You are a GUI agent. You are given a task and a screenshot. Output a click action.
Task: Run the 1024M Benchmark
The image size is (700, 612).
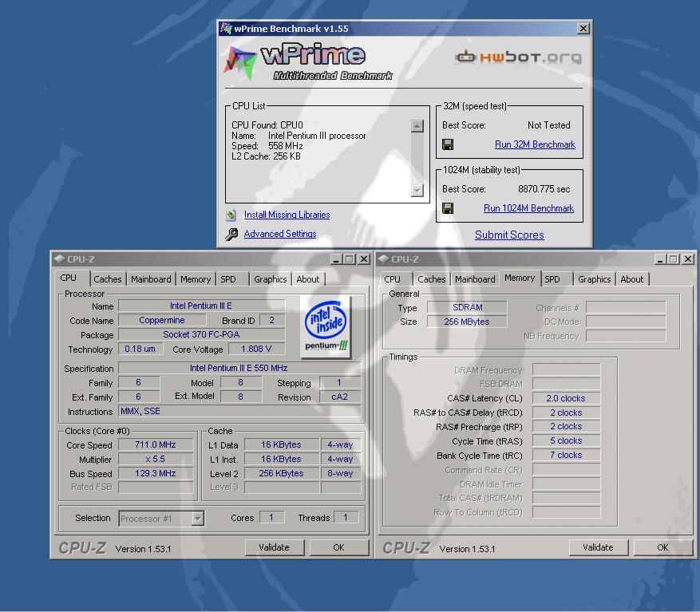click(x=528, y=208)
